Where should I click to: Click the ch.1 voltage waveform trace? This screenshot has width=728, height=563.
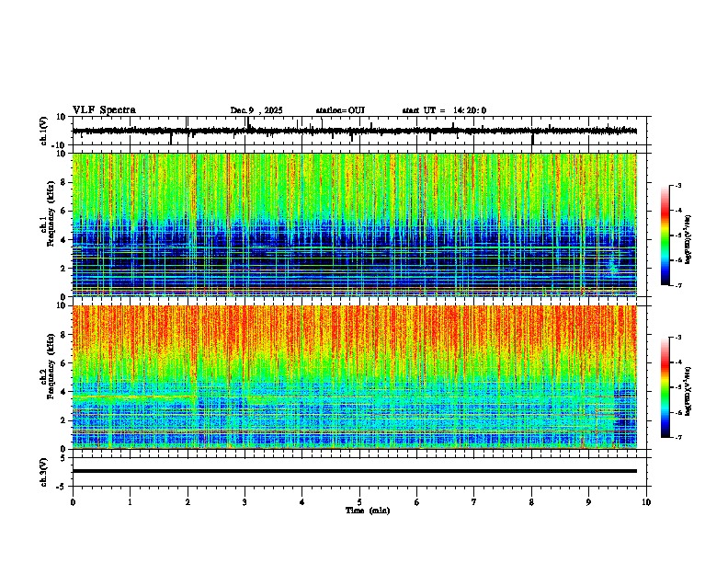(x=355, y=131)
